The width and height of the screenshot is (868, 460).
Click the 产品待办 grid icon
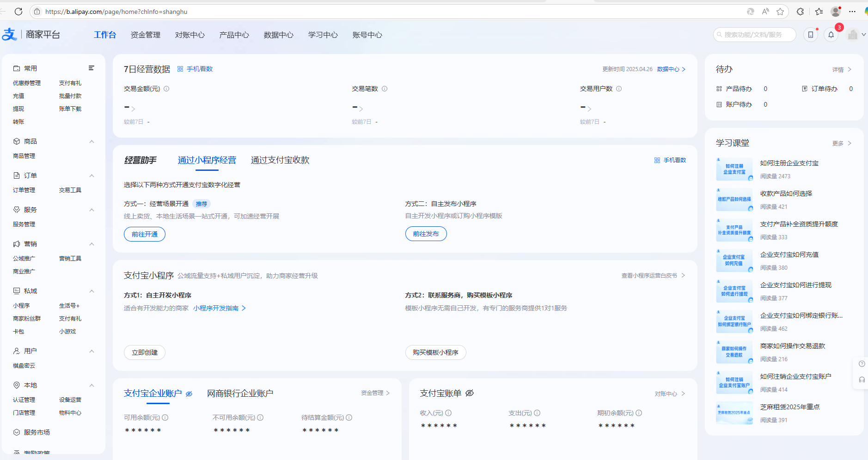[x=719, y=89]
